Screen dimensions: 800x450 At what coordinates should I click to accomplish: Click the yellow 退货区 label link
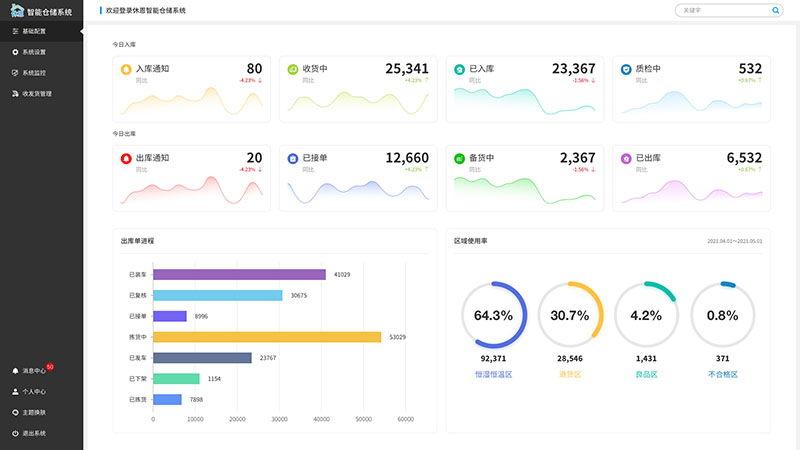(570, 374)
